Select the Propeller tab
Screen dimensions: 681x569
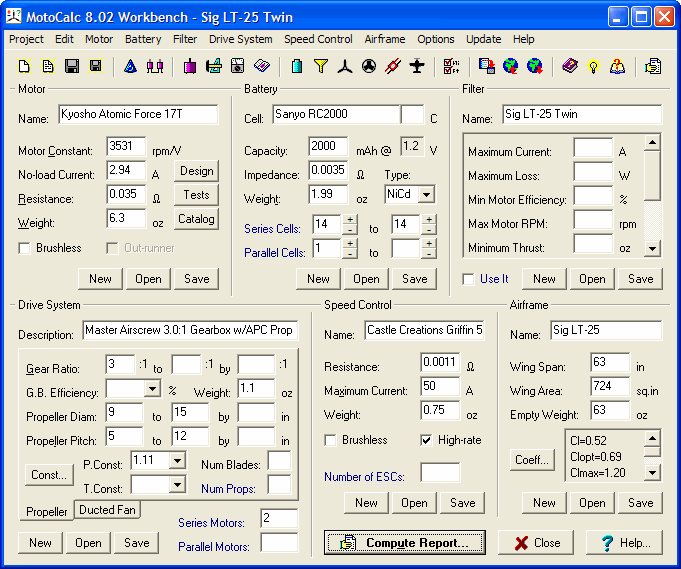point(46,512)
